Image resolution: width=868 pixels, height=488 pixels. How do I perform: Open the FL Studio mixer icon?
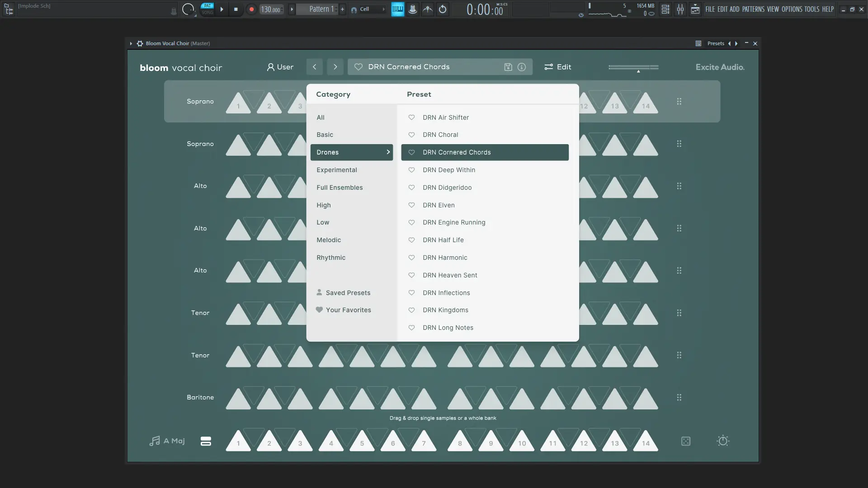tap(680, 9)
